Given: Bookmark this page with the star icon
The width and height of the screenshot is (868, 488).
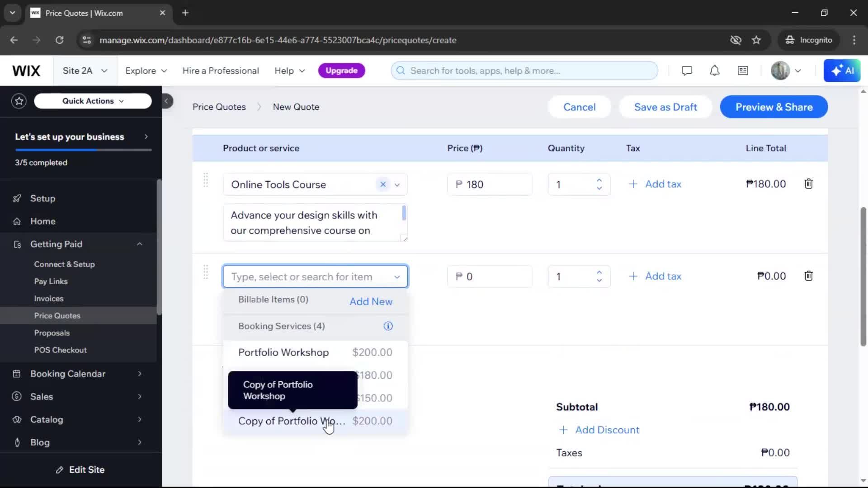Looking at the screenshot, I should (756, 40).
